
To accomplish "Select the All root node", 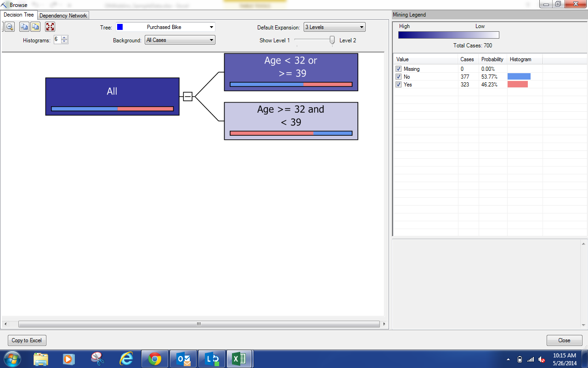I will click(112, 96).
